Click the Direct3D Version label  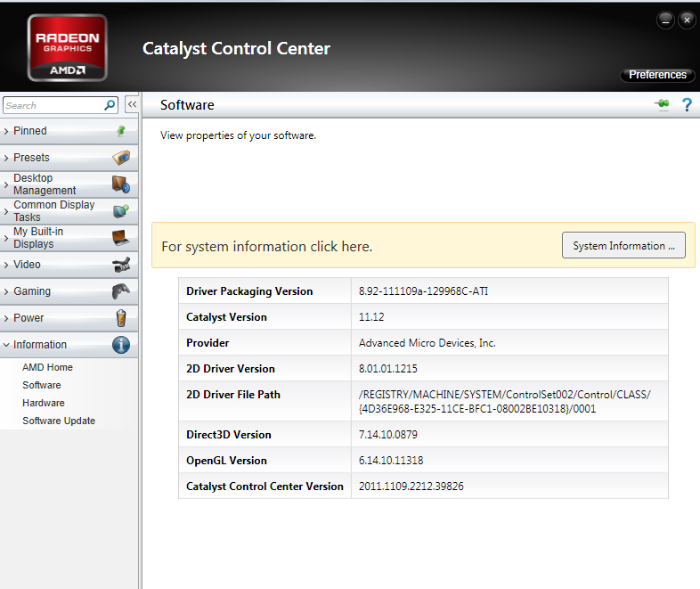click(x=229, y=435)
